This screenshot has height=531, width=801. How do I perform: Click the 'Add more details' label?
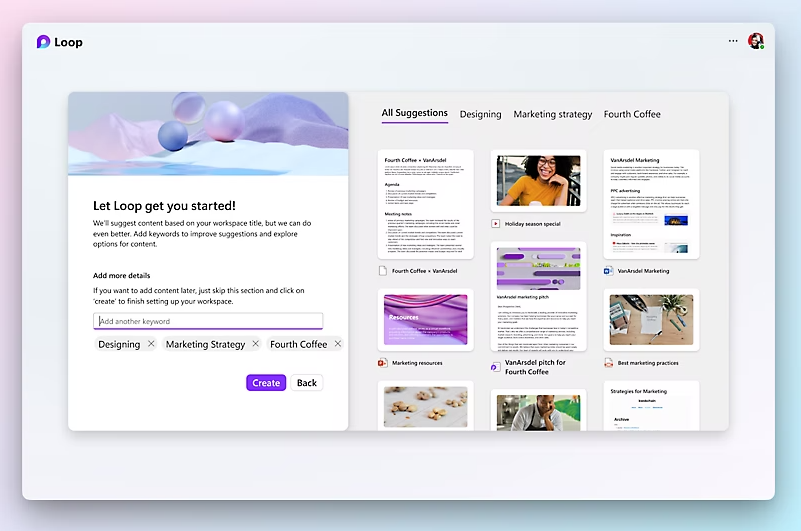click(122, 275)
